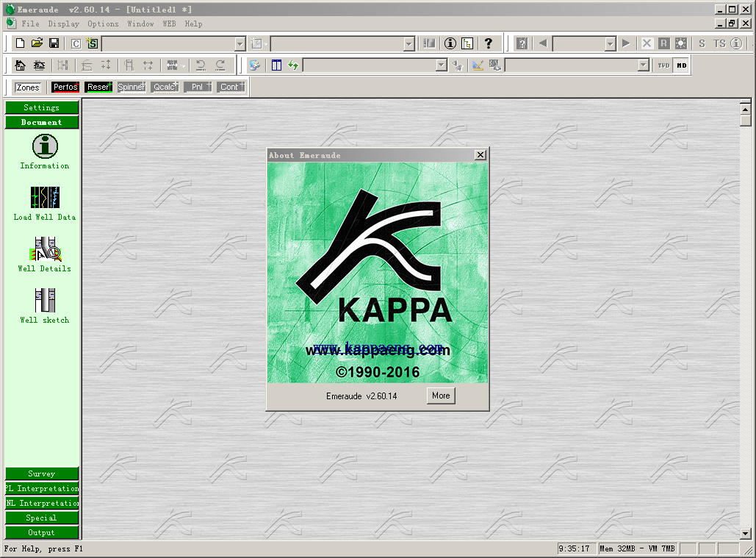Image resolution: width=756 pixels, height=558 pixels.
Task: Click the Emeraude v2.60.14 version text
Action: 361,396
